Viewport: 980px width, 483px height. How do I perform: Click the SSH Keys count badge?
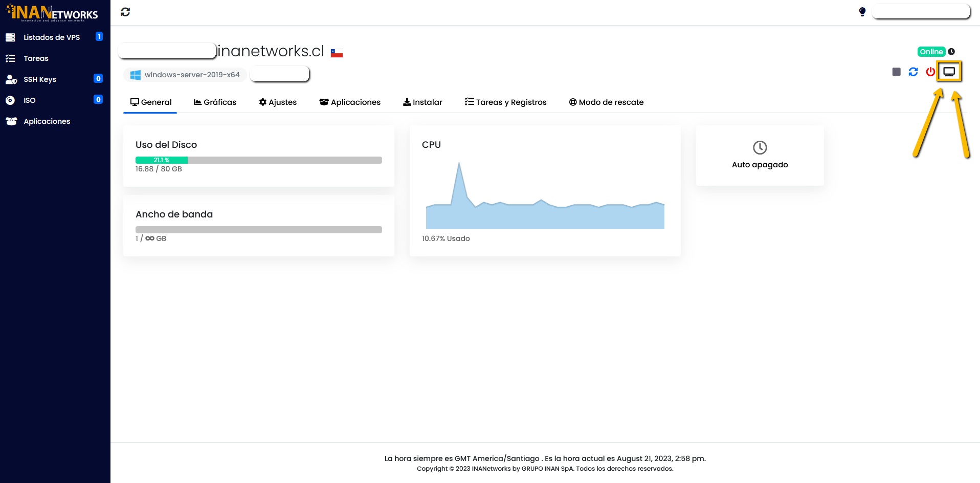[98, 78]
